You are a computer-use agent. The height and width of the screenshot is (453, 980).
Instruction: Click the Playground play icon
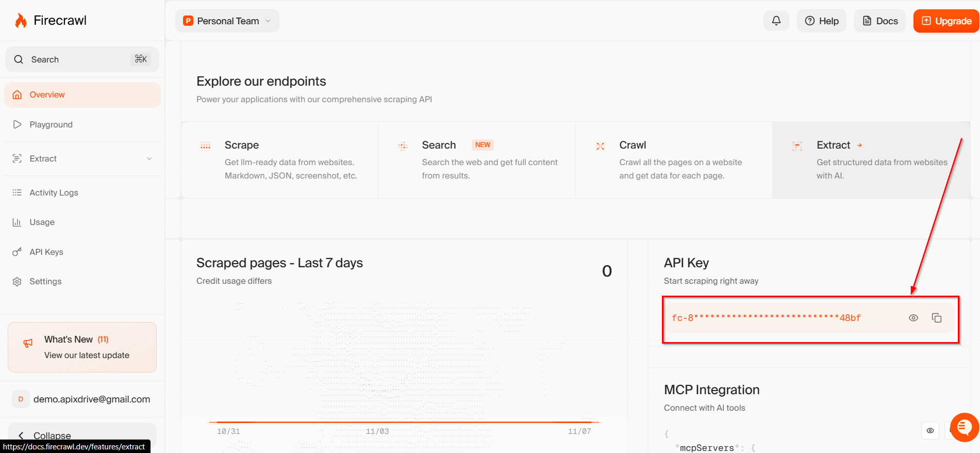pyautogui.click(x=17, y=124)
